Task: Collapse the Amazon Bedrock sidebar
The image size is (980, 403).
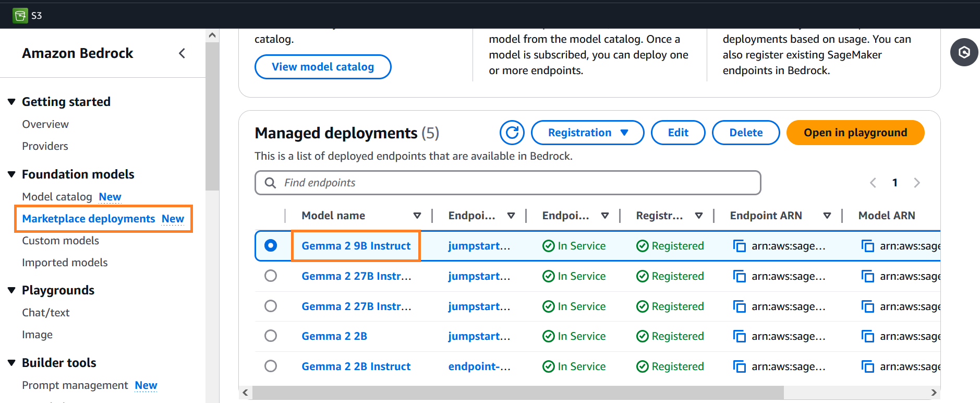Action: 182,53
